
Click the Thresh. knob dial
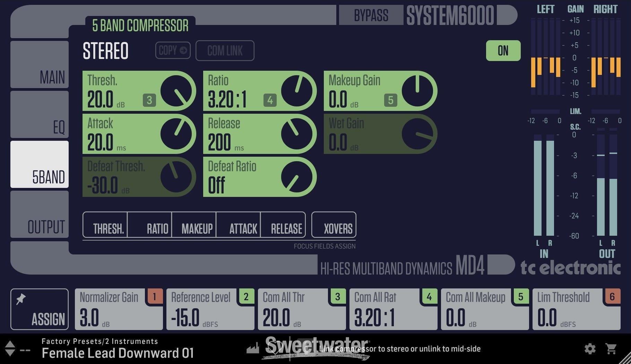(x=176, y=91)
